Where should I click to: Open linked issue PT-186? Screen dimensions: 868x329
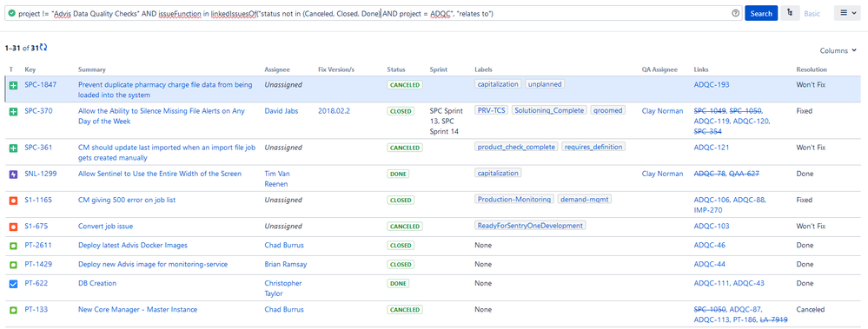point(745,319)
